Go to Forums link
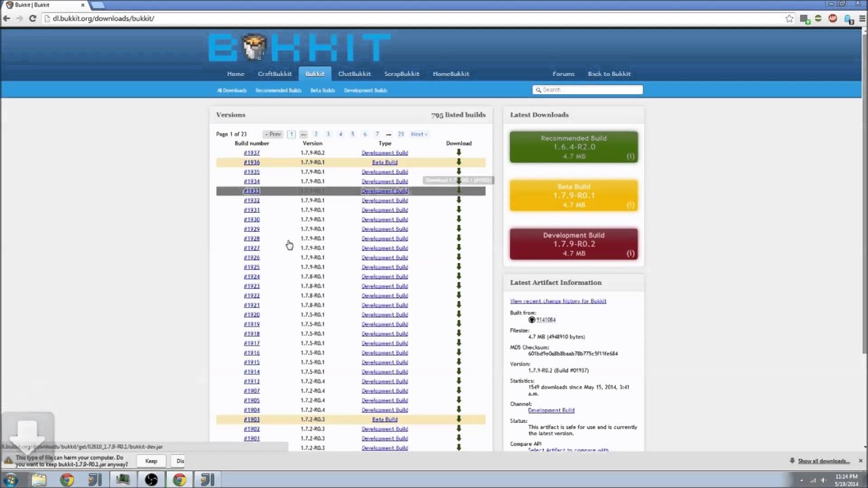Screen dimensions: 868x488 pos(564,74)
